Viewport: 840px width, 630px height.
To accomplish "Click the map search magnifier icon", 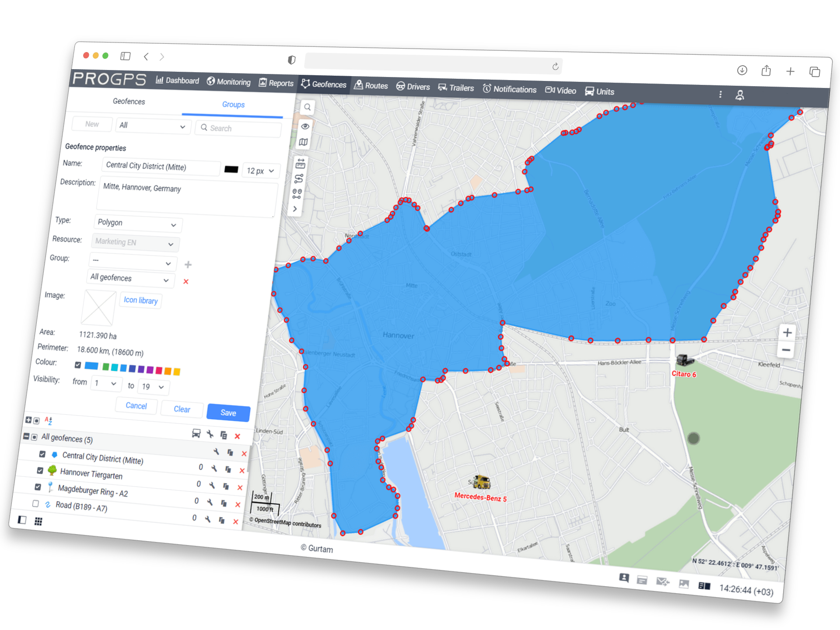I will tap(308, 107).
